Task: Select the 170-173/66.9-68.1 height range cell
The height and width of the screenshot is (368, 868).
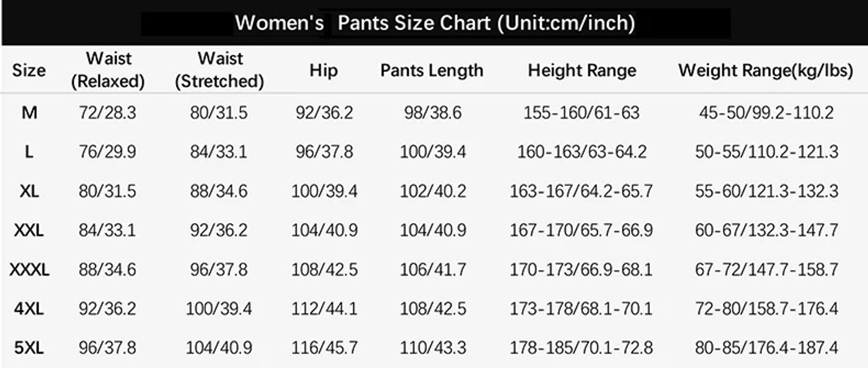Action: point(581,270)
